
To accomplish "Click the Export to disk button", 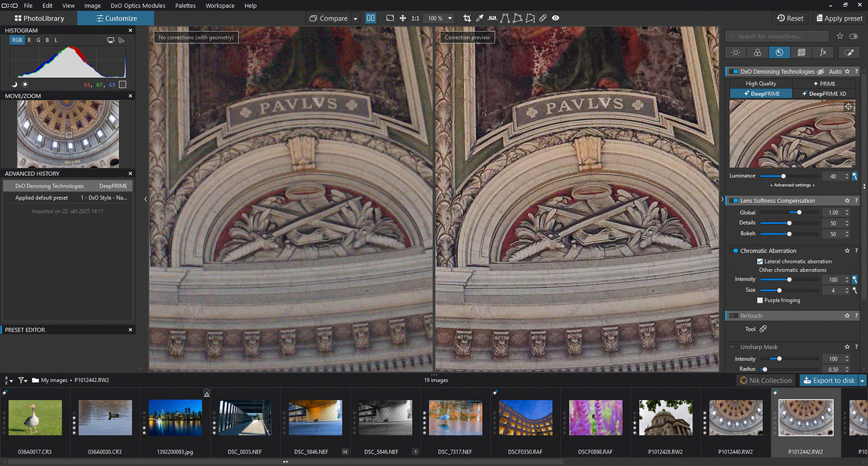I will click(829, 380).
